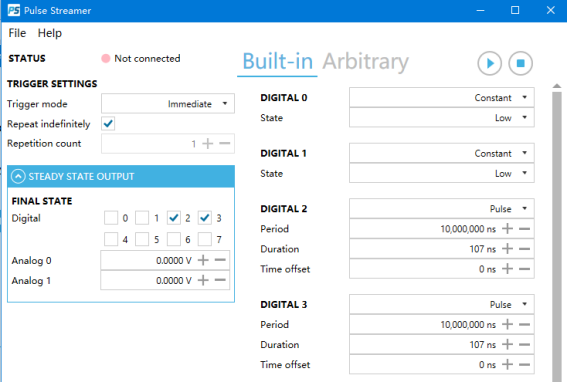Screen dimensions: 567x383
Task: Increase Analog 1 voltage with plus
Action: [x=203, y=280]
